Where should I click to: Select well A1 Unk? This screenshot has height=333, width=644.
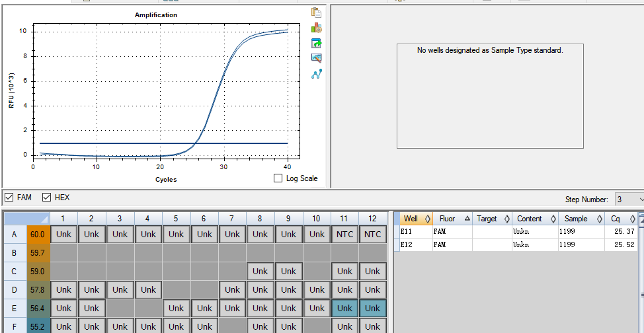coord(63,235)
